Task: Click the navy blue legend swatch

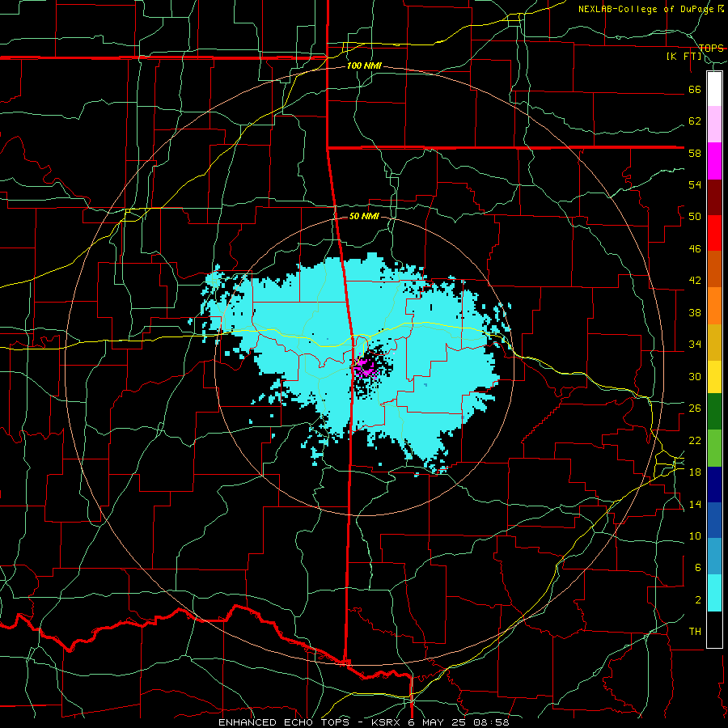Action: click(x=714, y=485)
